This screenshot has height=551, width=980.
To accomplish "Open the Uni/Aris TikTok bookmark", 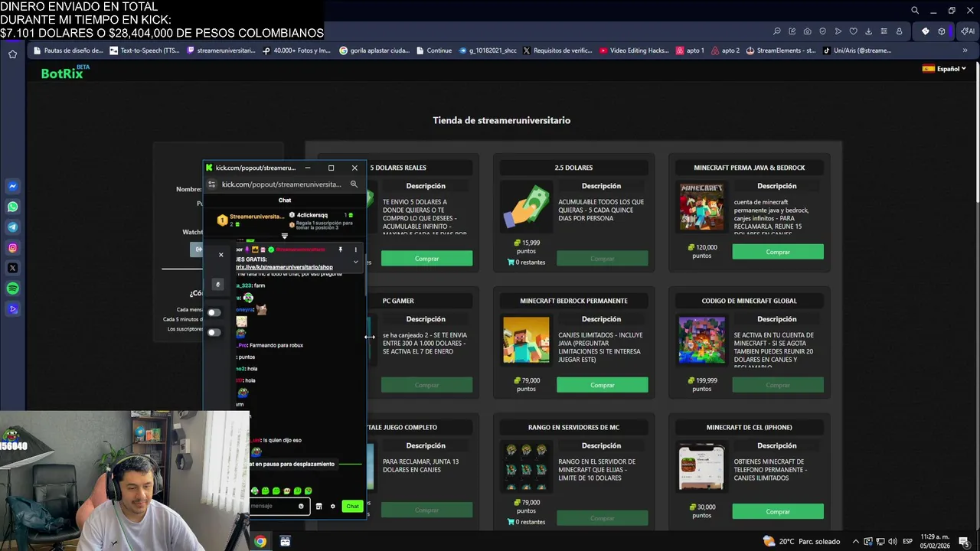I will (857, 51).
